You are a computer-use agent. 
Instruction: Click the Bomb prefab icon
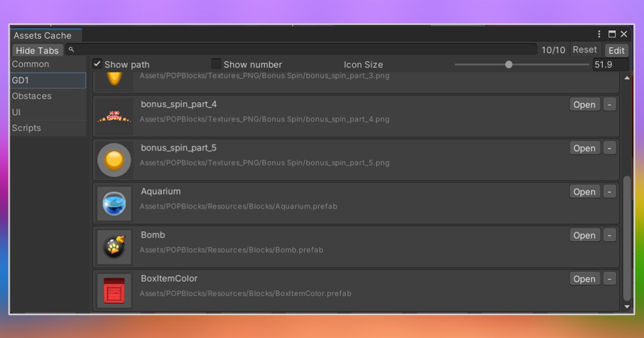pos(114,247)
